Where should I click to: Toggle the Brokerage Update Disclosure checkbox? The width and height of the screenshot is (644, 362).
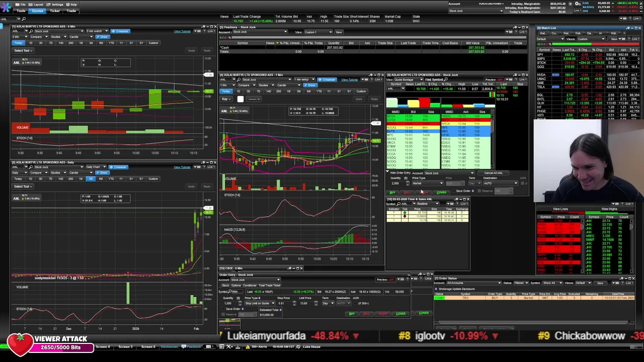(437, 289)
